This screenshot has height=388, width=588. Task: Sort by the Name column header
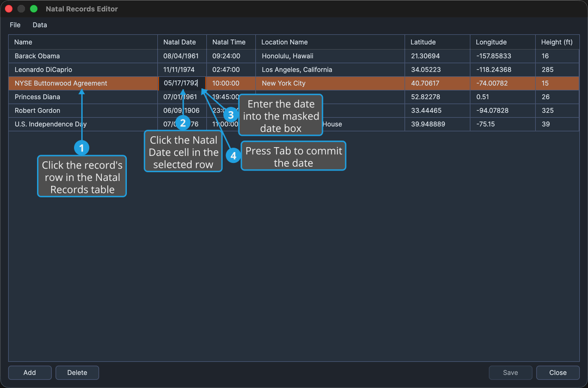pos(83,42)
